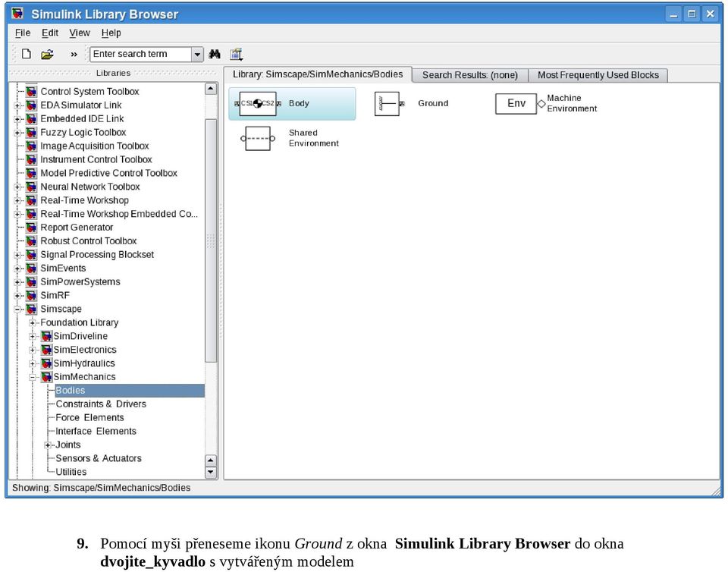This screenshot has width=728, height=572.
Task: Click the Machine Environment label
Action: coord(572,103)
